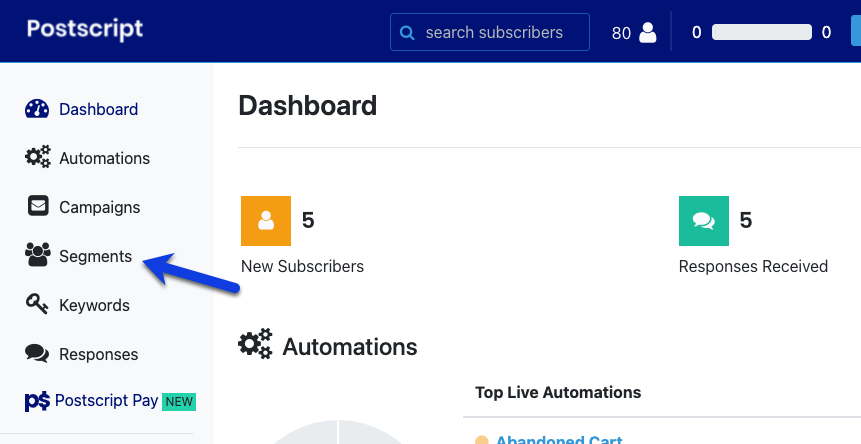Open Responses in the sidebar
The height and width of the screenshot is (444, 861).
(99, 355)
